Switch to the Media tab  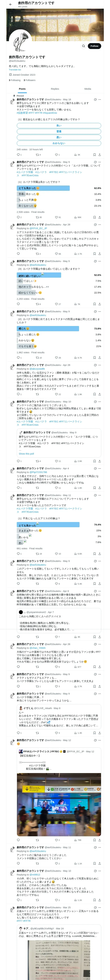point(88,89)
